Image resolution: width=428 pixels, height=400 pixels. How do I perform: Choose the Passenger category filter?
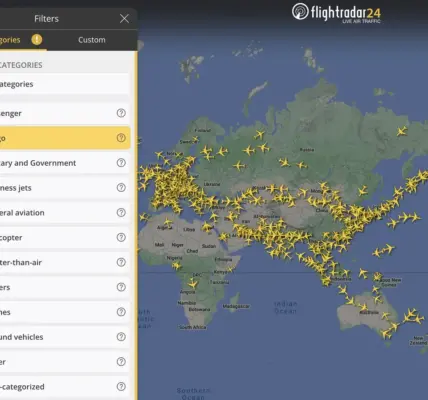(65, 113)
